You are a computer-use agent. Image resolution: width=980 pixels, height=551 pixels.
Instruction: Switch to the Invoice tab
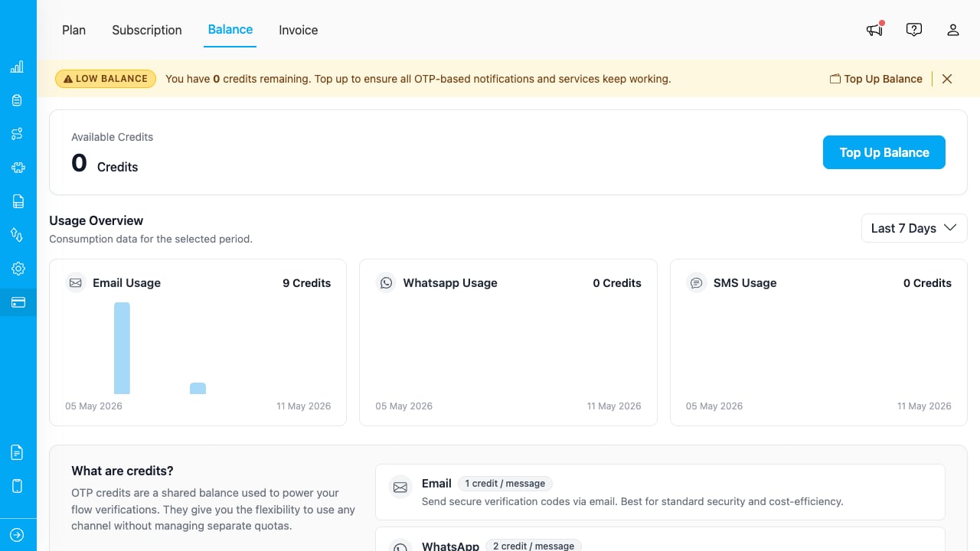pyautogui.click(x=299, y=30)
